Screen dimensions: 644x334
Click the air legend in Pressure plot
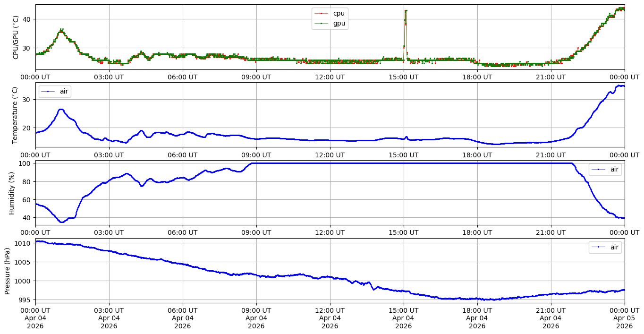[x=605, y=247]
